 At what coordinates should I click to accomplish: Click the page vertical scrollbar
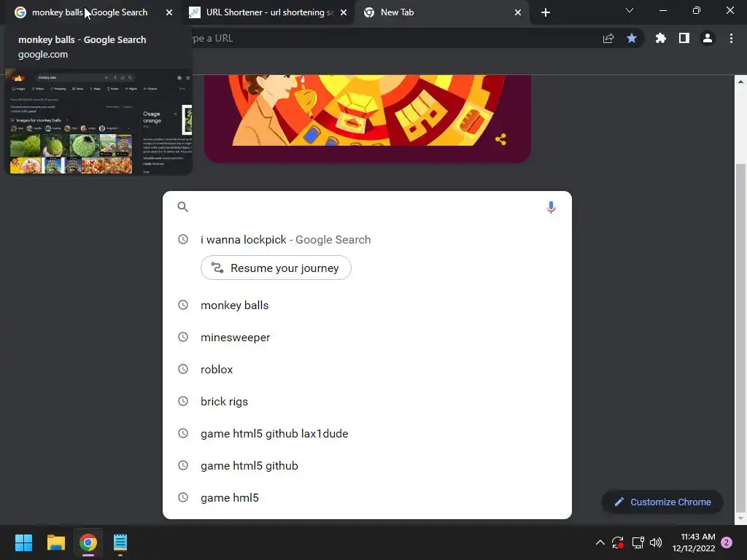click(740, 338)
